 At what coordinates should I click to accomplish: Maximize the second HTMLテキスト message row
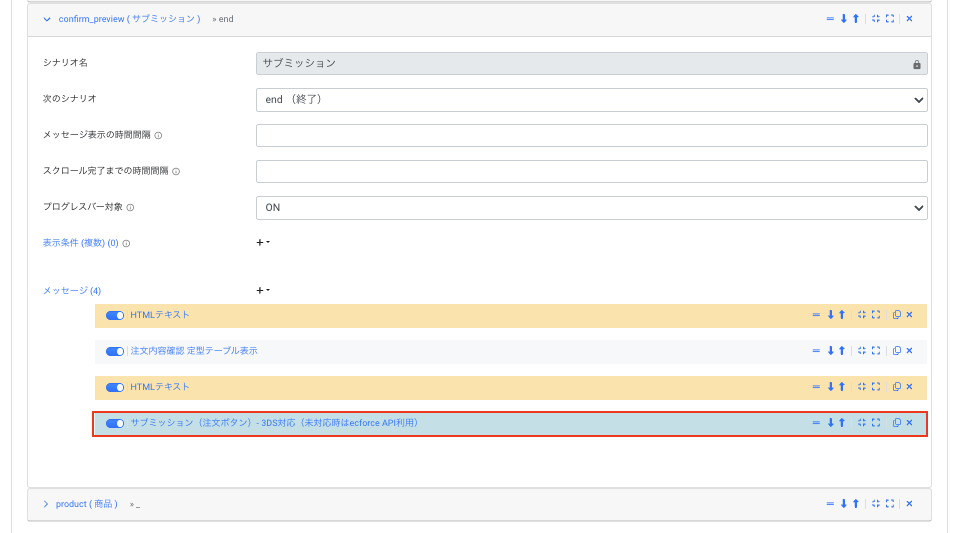tap(876, 387)
